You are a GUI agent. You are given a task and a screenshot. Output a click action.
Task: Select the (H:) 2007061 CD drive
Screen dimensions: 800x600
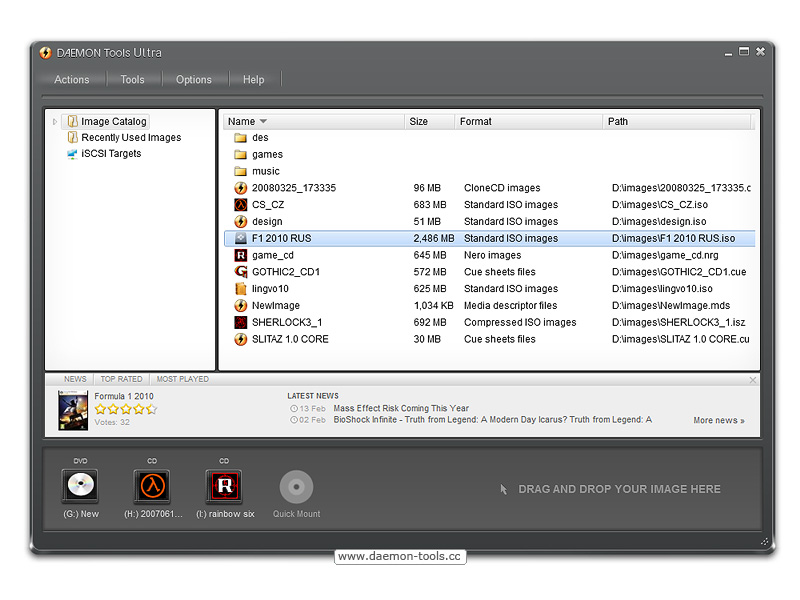pyautogui.click(x=153, y=485)
